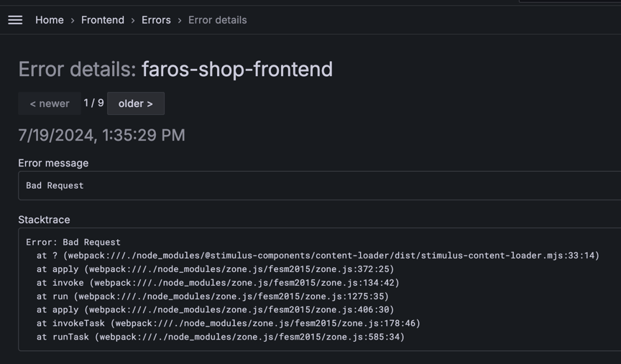Select the runTask zone.js:585:34 frame
The width and height of the screenshot is (621, 364).
[220, 337]
